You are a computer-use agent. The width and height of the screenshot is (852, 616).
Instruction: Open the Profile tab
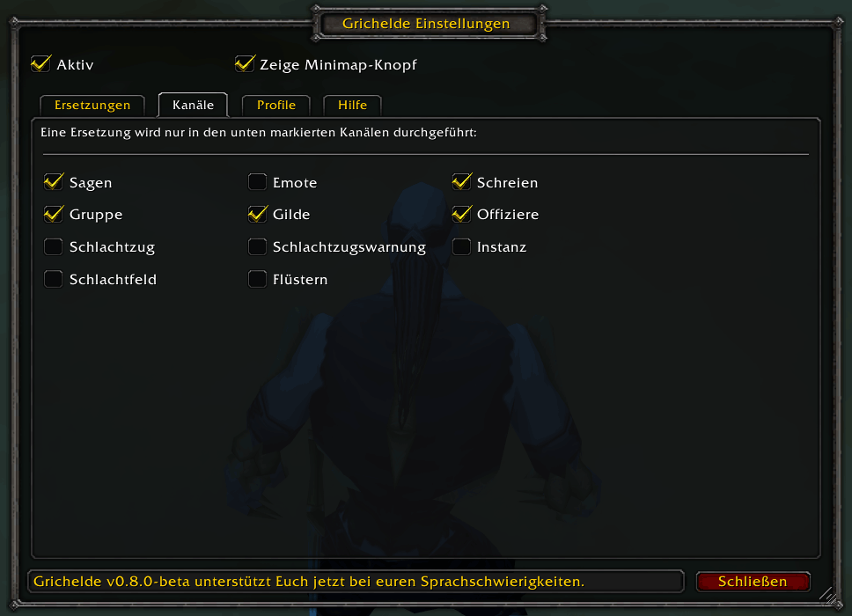276,106
